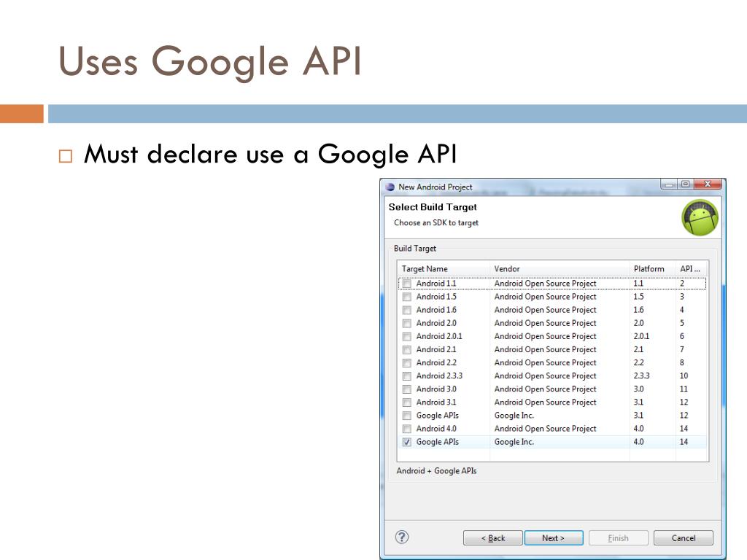Click platform value "2.0.1"
This screenshot has width=747, height=560.
(642, 336)
